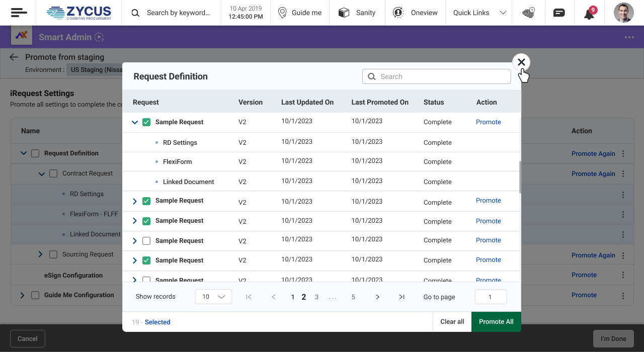The height and width of the screenshot is (352, 644).
Task: Open the chat messages icon
Action: pyautogui.click(x=559, y=13)
